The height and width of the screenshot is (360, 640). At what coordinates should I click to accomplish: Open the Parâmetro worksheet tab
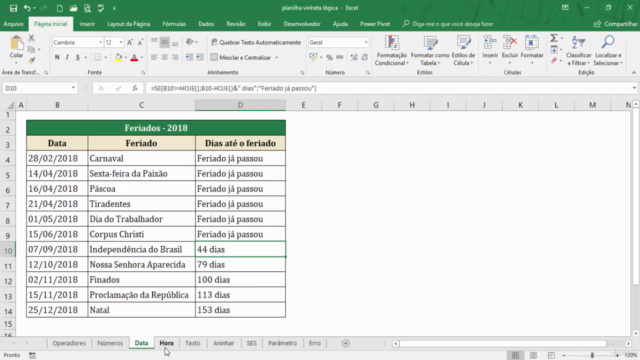282,343
